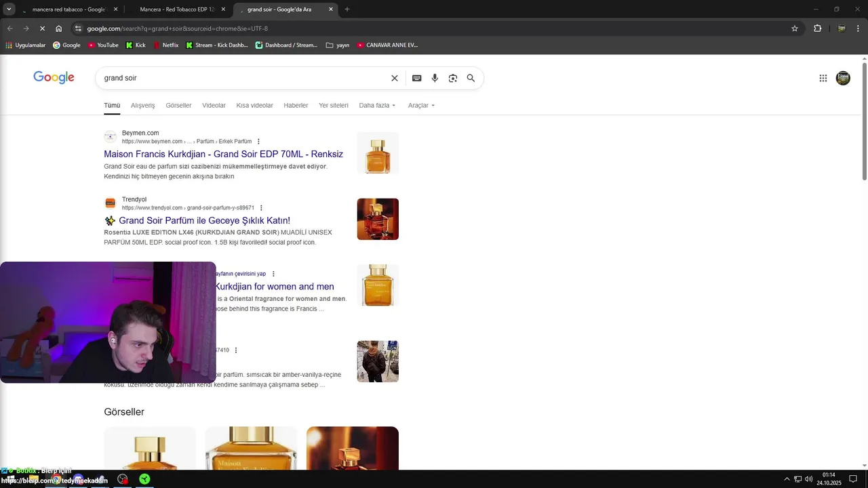The width and height of the screenshot is (868, 488).
Task: Stop loading the page
Action: click(42, 28)
